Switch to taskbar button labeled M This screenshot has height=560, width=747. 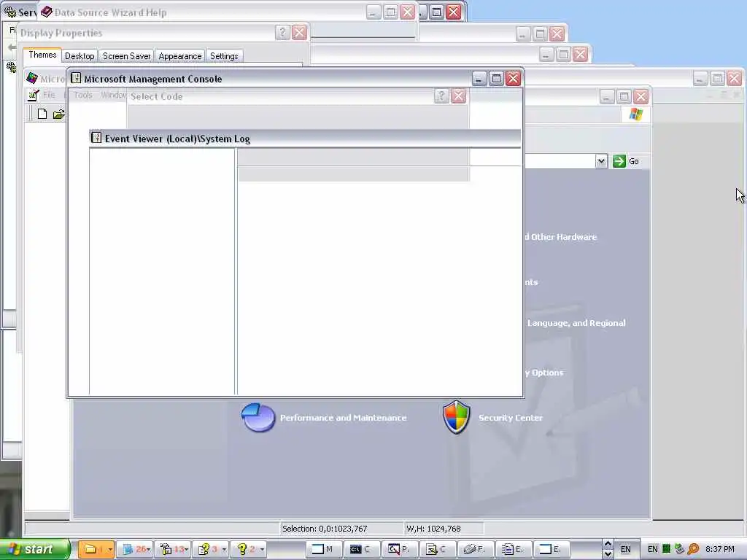[325, 549]
